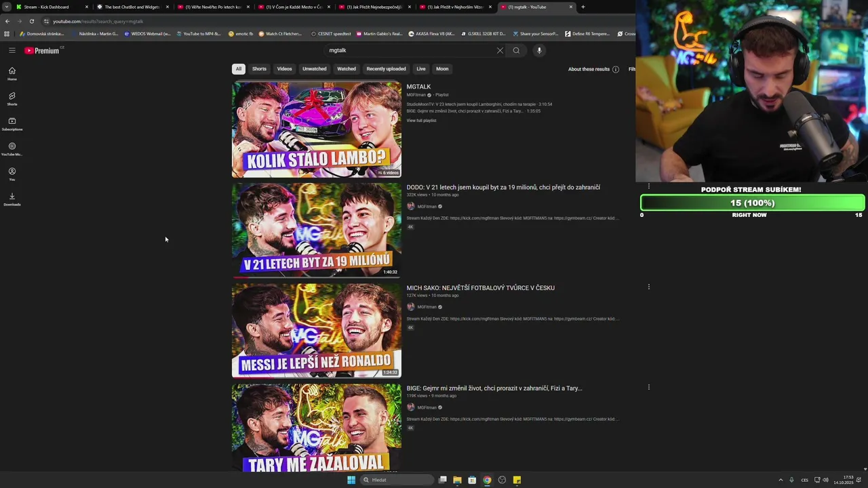The height and width of the screenshot is (488, 868).
Task: Switch to Věřte Nevěřte browser tab
Action: coord(213,7)
